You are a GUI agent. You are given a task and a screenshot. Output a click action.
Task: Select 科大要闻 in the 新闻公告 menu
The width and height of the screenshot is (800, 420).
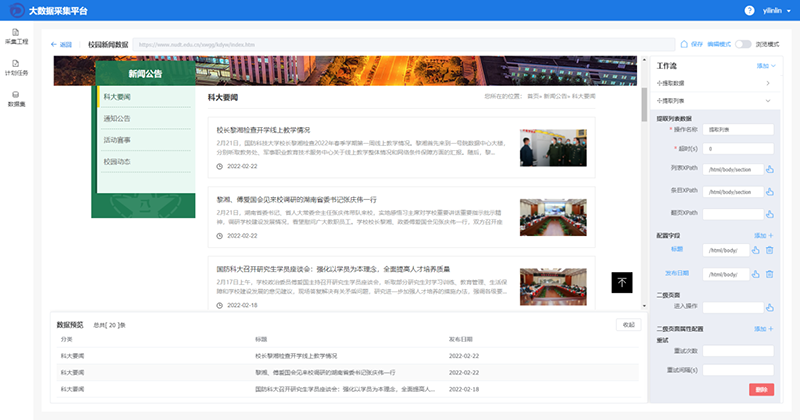(x=146, y=97)
